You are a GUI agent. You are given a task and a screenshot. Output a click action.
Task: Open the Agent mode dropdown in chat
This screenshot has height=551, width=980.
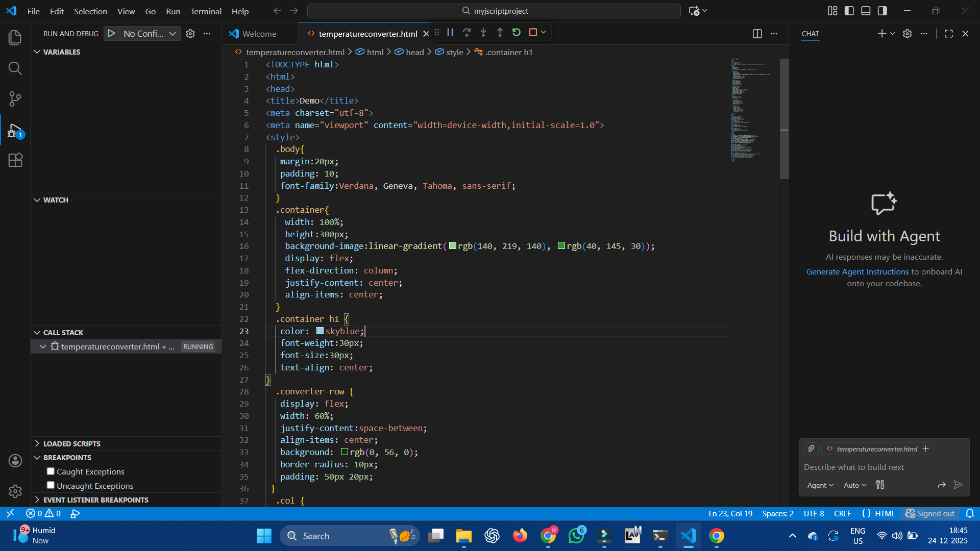[820, 485]
